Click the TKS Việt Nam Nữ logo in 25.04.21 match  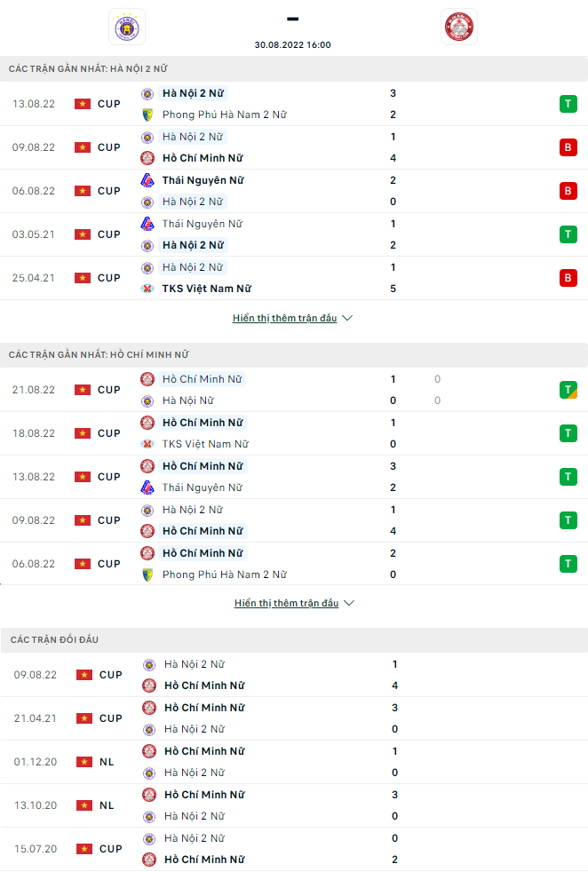[147, 289]
